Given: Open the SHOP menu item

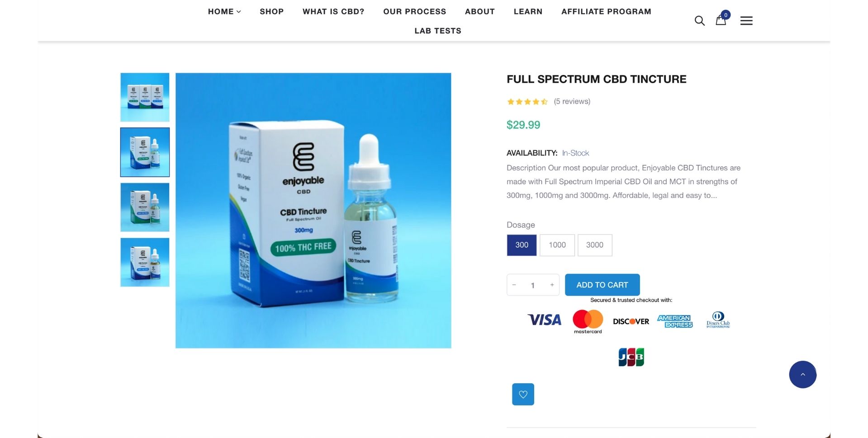Looking at the screenshot, I should coord(272,12).
